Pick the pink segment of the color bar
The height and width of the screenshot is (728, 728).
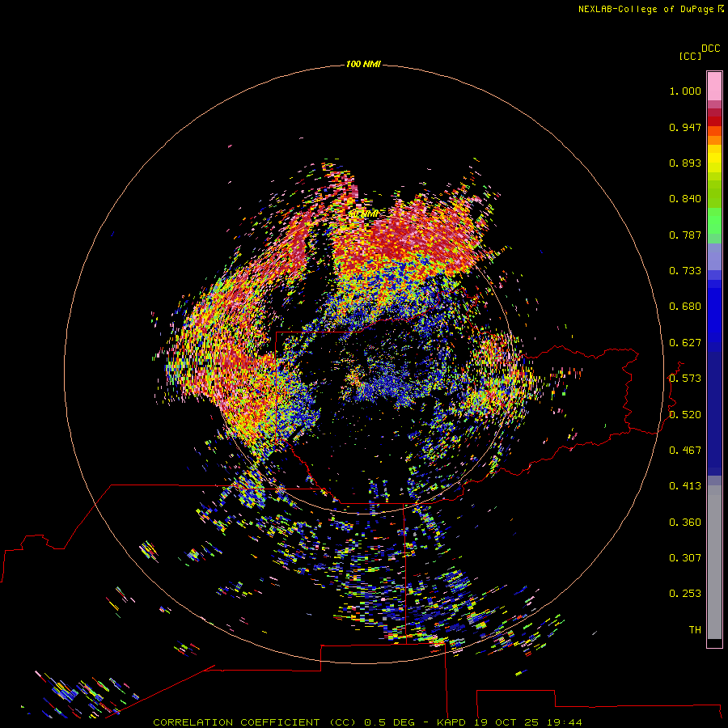tap(714, 87)
